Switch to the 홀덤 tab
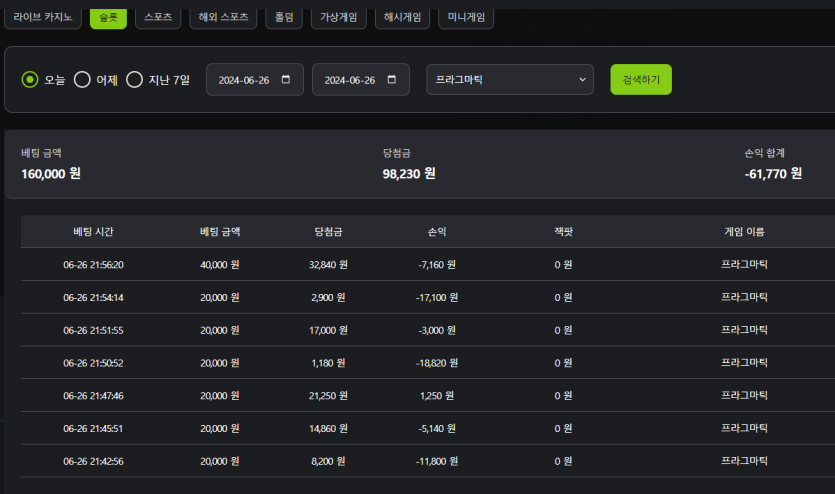The width and height of the screenshot is (835, 494). coord(284,18)
